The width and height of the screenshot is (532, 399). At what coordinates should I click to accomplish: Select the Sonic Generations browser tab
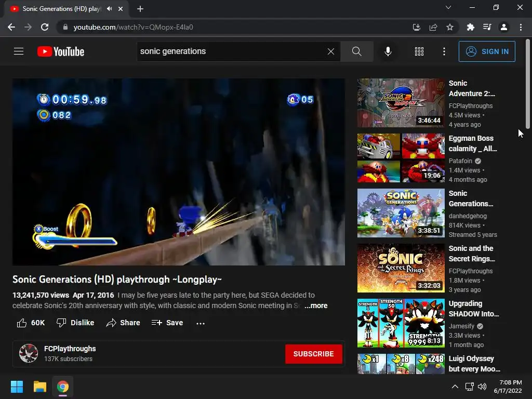pyautogui.click(x=66, y=9)
